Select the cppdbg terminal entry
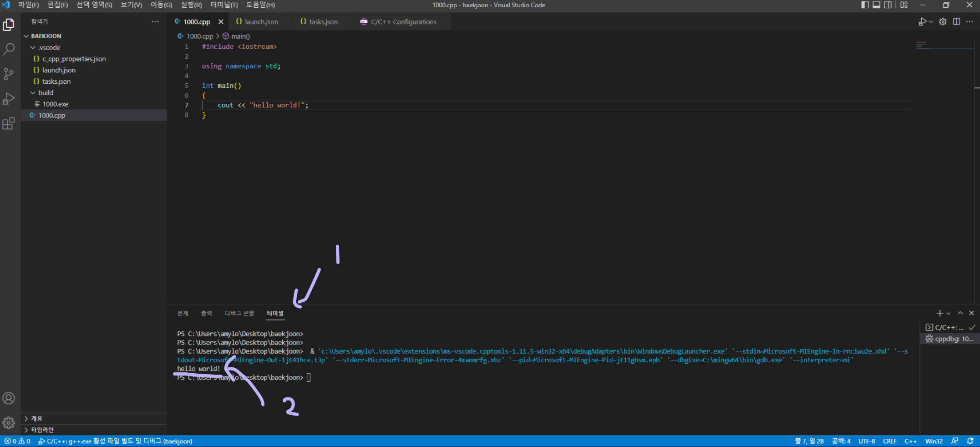 (x=950, y=339)
